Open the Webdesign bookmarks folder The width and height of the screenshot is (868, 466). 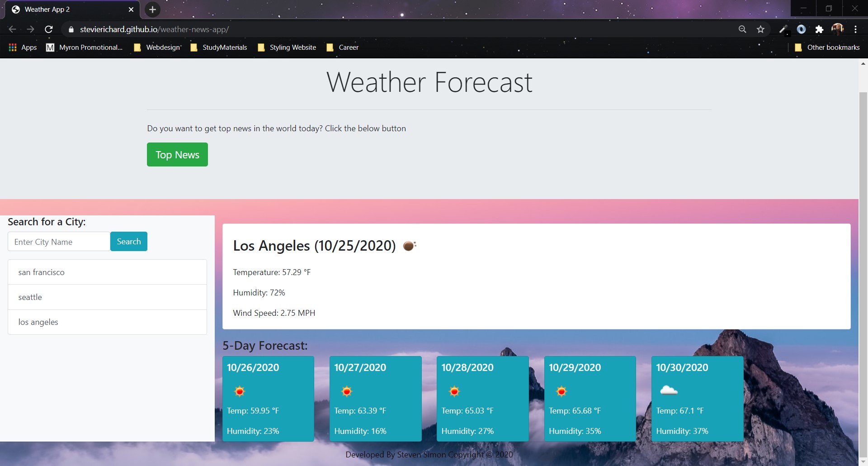(157, 48)
